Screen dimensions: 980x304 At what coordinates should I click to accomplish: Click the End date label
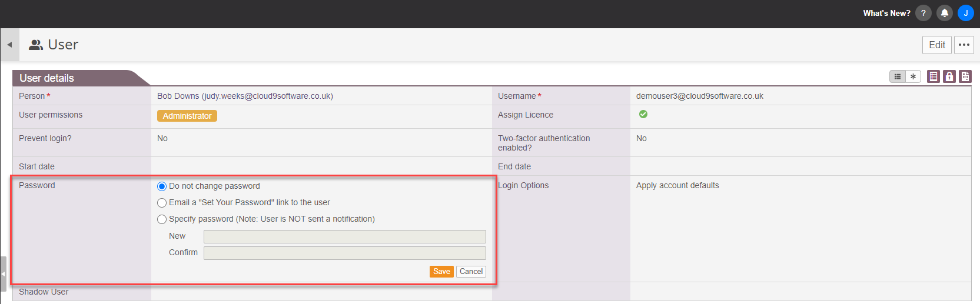[514, 166]
